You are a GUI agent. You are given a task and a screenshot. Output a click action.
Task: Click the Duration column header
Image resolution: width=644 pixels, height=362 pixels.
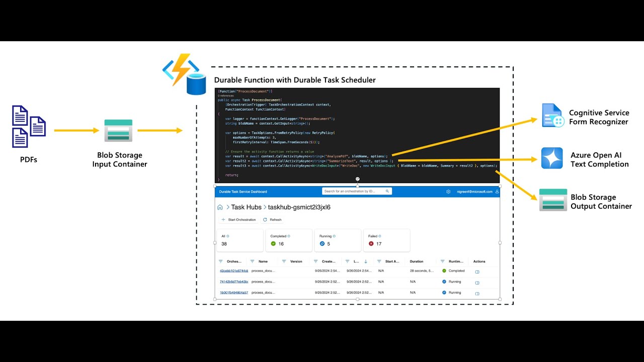(x=417, y=261)
